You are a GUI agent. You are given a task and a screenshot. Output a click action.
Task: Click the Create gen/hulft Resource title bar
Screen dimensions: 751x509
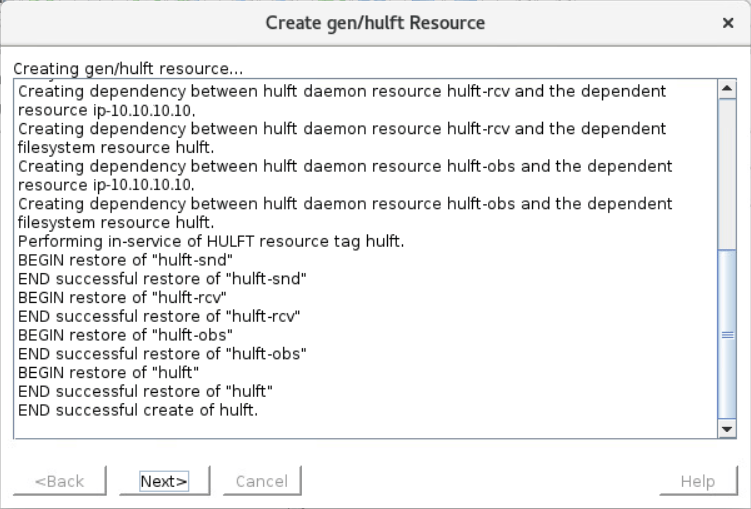(375, 23)
